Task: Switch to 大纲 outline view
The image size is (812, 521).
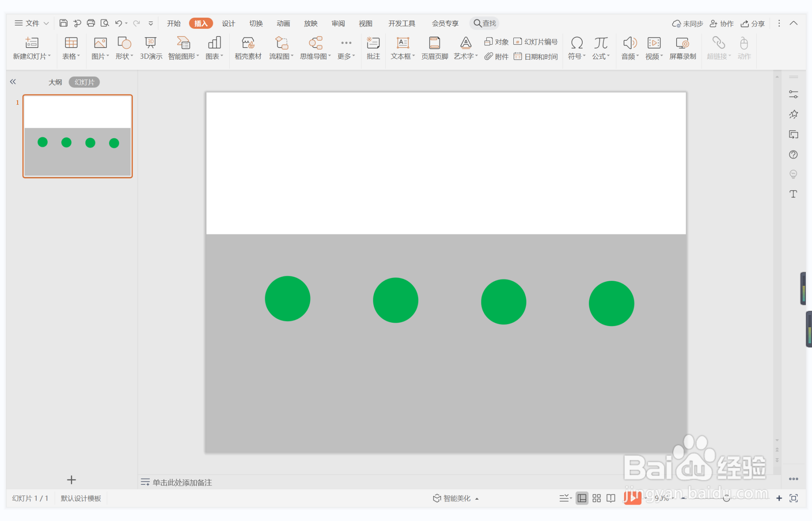Action: point(55,82)
